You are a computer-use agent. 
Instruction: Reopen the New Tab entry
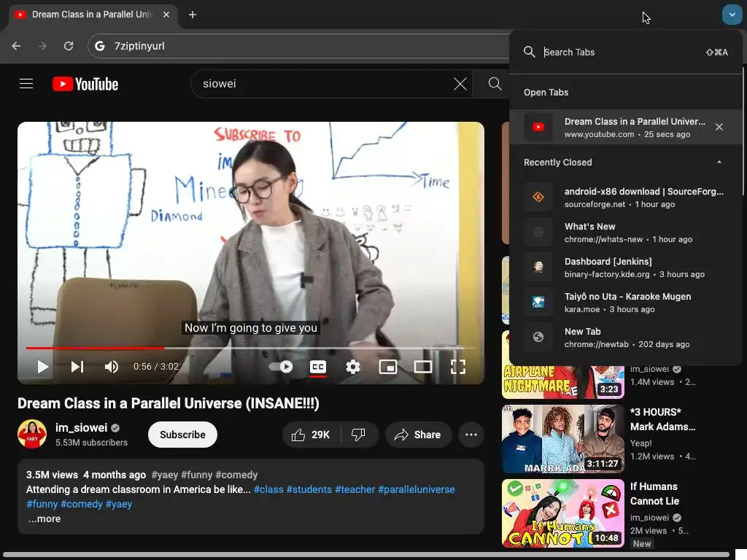point(625,337)
